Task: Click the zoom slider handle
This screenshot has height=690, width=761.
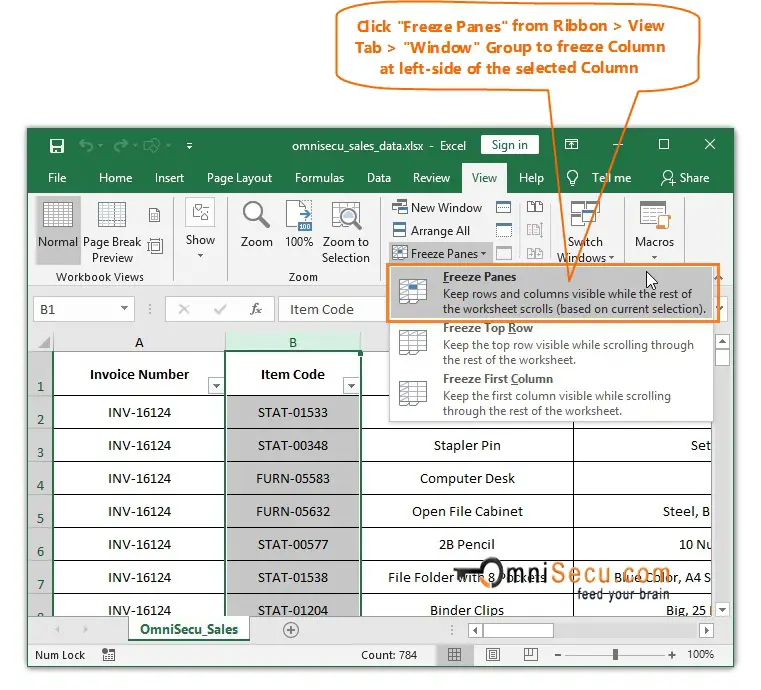Action: point(615,655)
